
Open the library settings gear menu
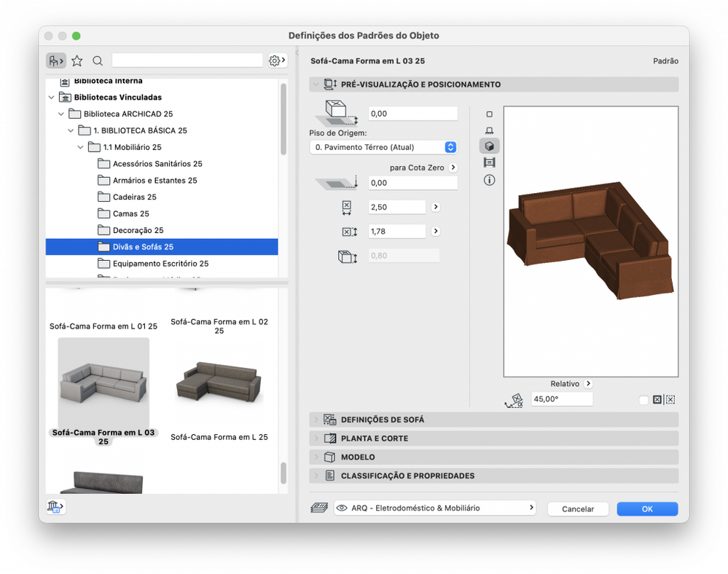[276, 60]
